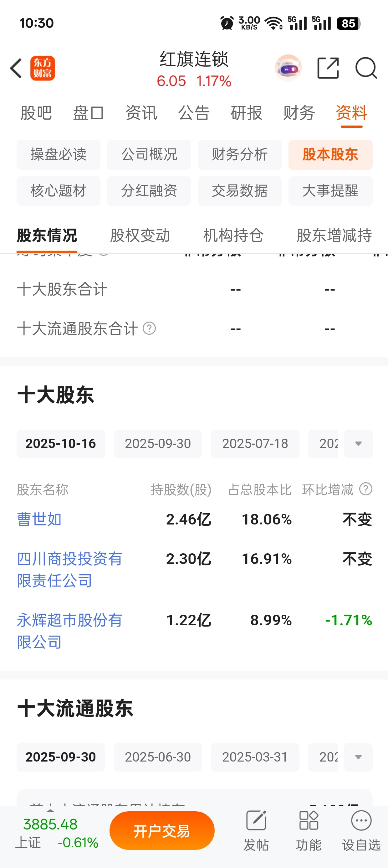Choose 2025-03-31 date under 十大流通股东

coord(255,757)
